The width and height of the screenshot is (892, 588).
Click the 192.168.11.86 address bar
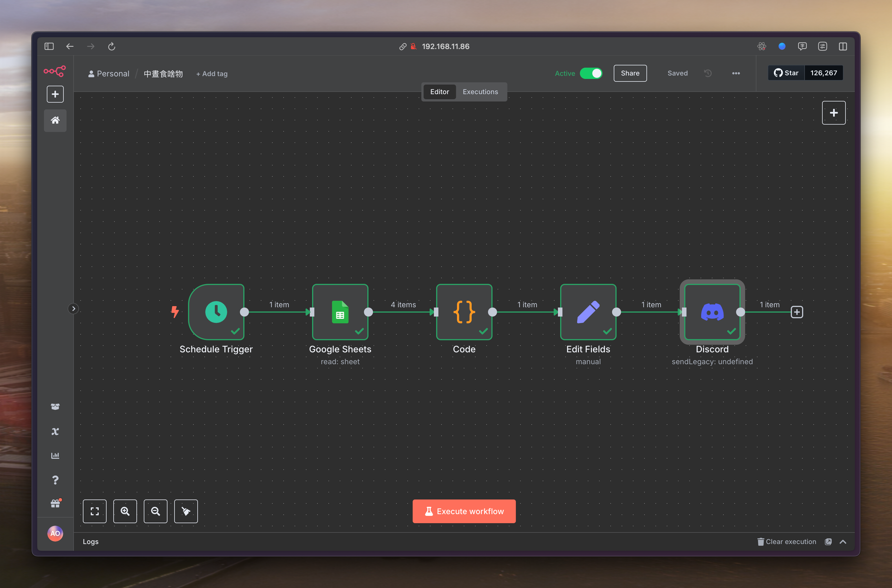445,46
